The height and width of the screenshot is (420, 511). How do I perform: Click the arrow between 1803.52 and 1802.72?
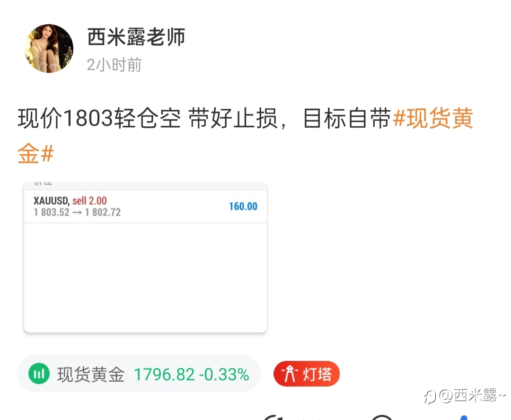[x=77, y=212]
